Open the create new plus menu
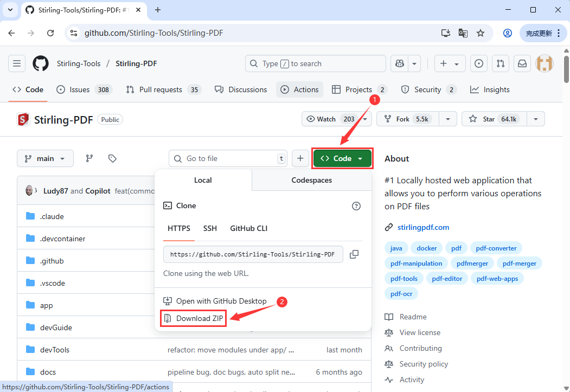This screenshot has width=570, height=392. coord(450,63)
